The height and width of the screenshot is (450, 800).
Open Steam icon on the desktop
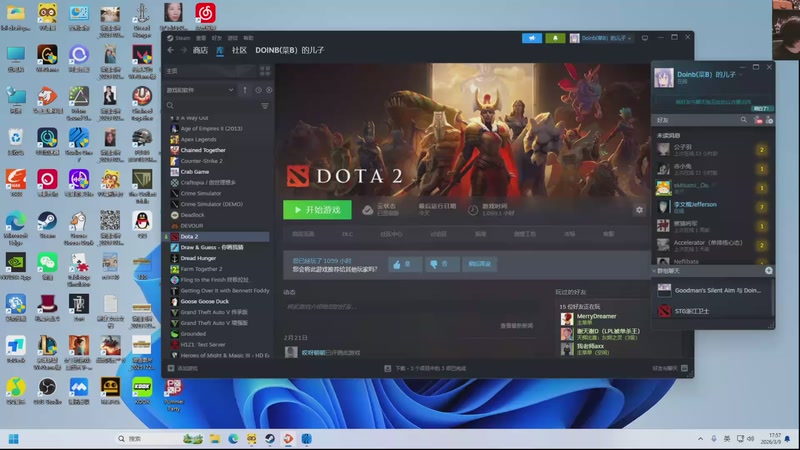(x=47, y=224)
